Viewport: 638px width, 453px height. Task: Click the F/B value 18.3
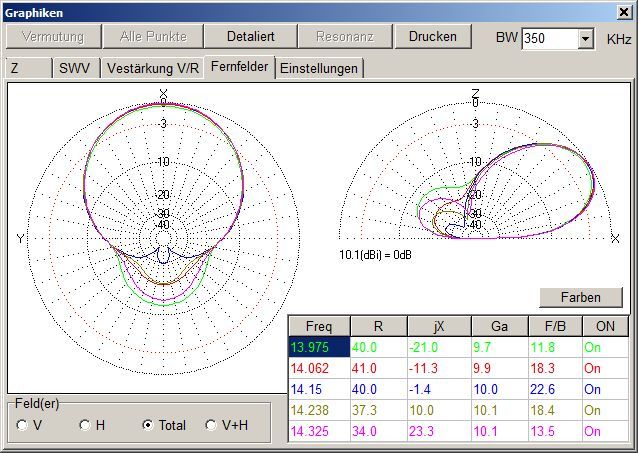[x=555, y=368]
